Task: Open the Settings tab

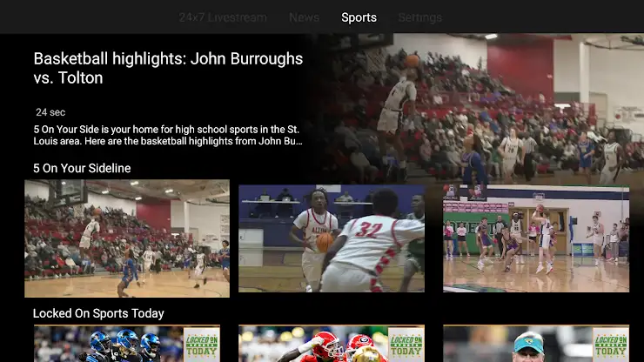Action: click(419, 17)
